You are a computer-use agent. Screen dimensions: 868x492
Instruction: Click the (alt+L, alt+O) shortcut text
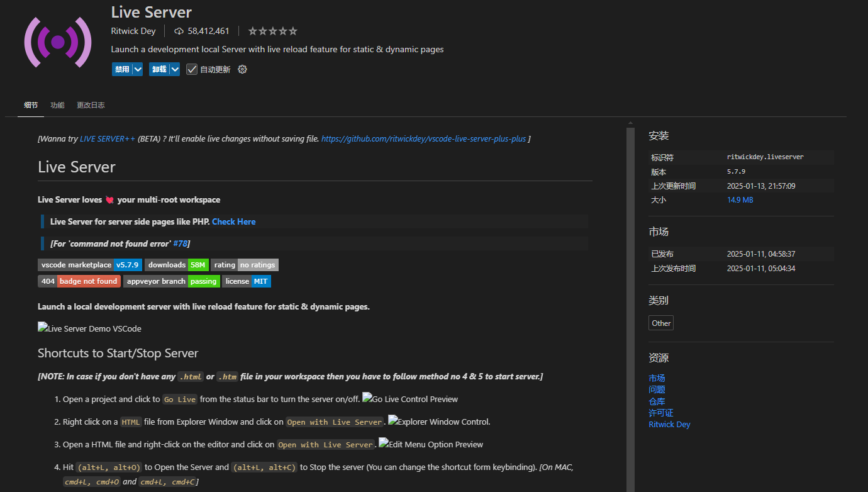point(109,467)
